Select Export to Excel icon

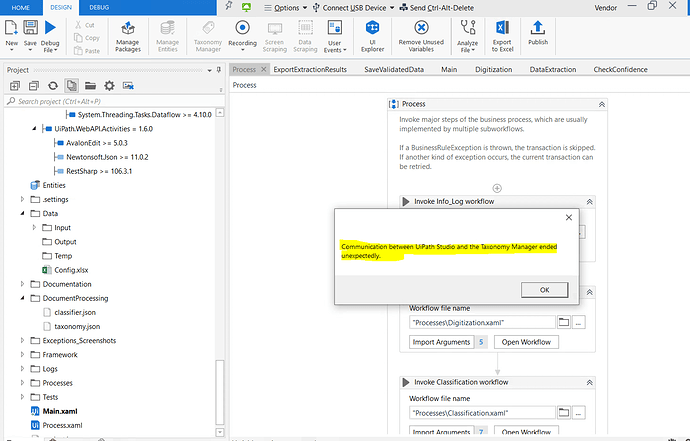(x=502, y=37)
